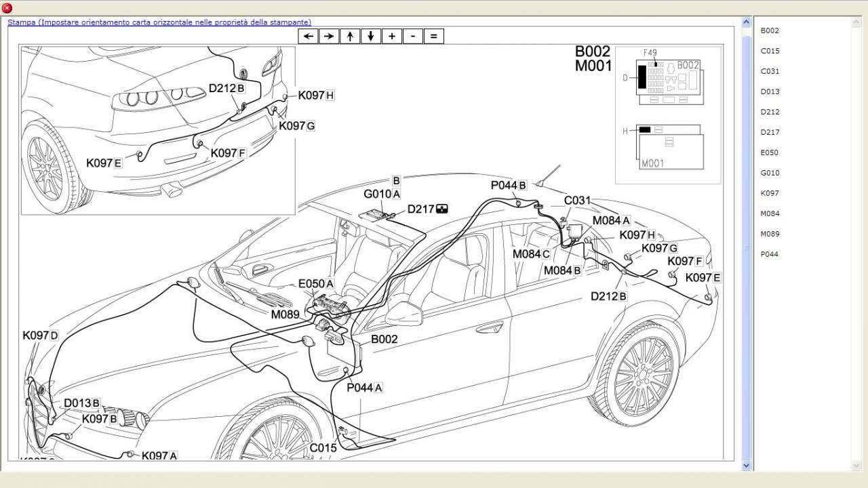Zoom in with the plus button
Image resolution: width=868 pixels, height=488 pixels.
392,37
